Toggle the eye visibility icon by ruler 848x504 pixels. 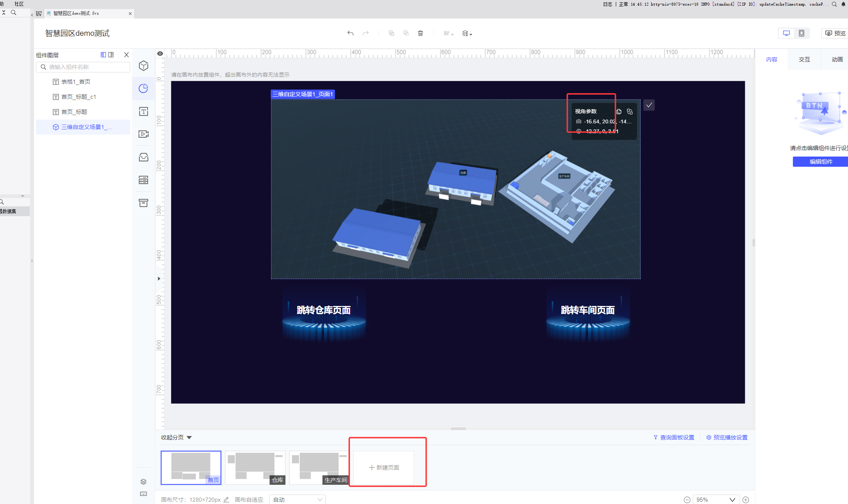[x=160, y=54]
